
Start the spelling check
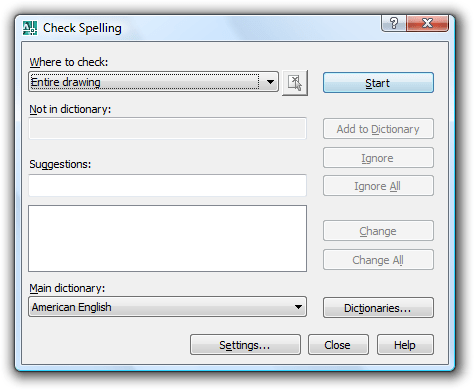click(x=378, y=83)
